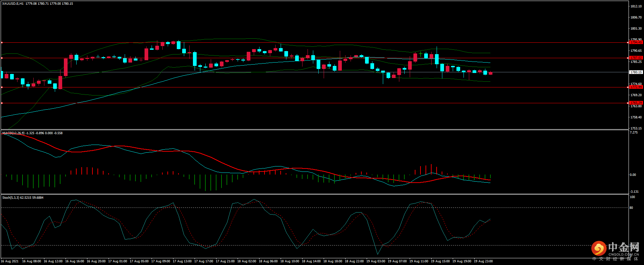Screen dimensions: 644x265
Task: Click the 1753.15 price axis label
Action: click(x=636, y=128)
